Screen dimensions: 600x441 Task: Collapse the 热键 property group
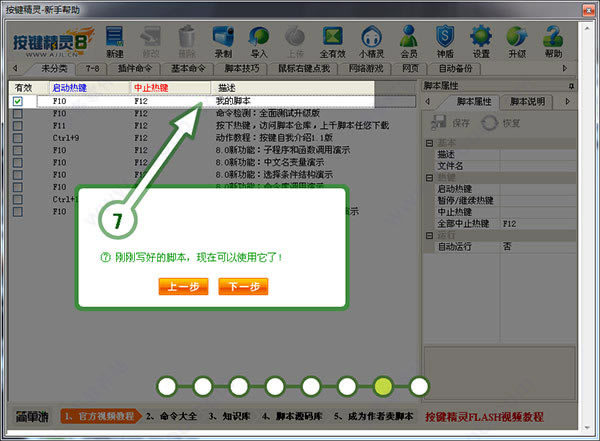tap(429, 178)
